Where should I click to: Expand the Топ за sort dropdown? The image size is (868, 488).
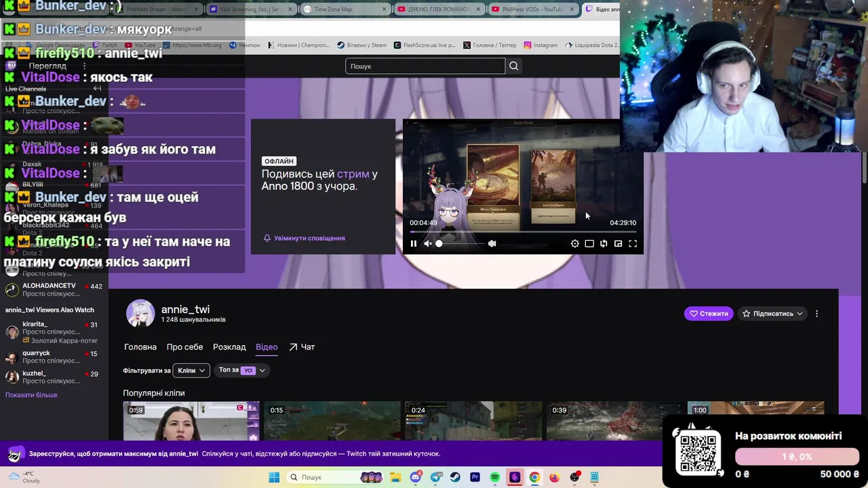pyautogui.click(x=242, y=370)
